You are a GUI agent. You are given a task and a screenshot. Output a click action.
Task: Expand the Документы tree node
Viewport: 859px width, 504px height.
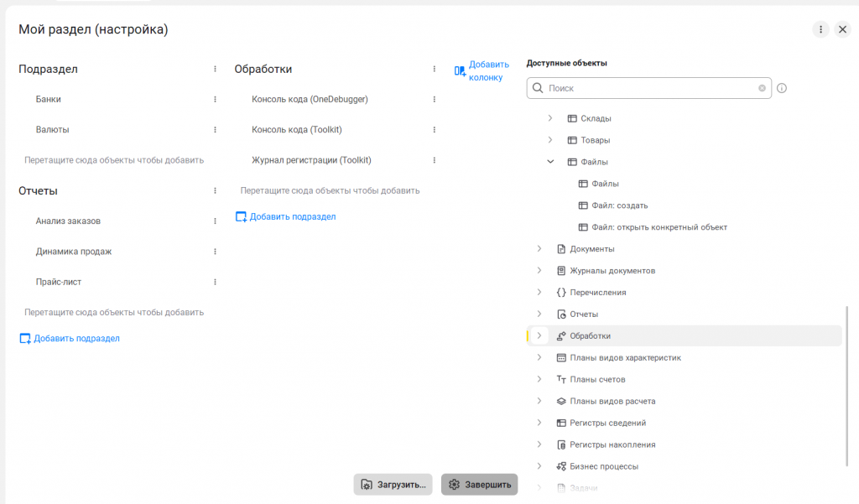click(539, 249)
